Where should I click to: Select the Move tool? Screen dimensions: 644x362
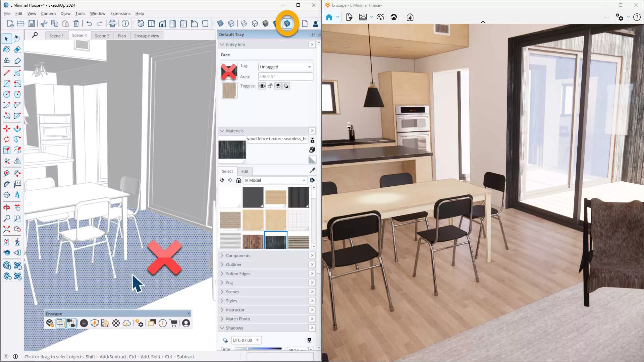(6, 128)
